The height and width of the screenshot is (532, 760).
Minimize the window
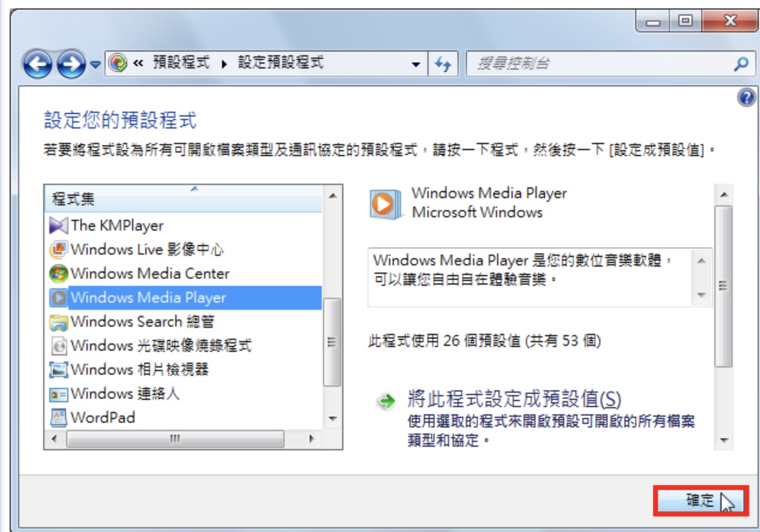tap(653, 22)
